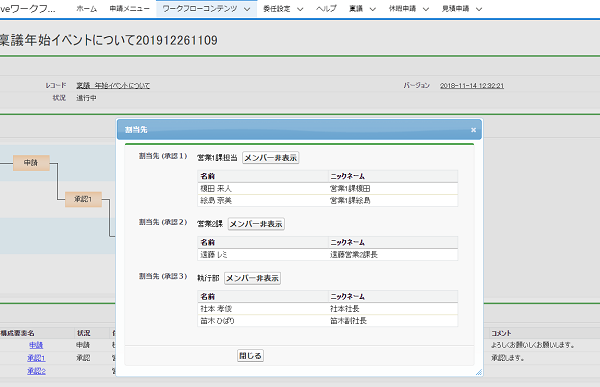Open the version link 2018-11-14 12:32:21
The image size is (600, 387).
tap(472, 86)
